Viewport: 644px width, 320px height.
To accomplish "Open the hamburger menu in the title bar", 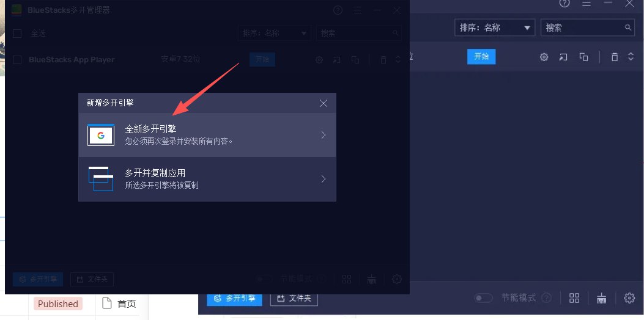I will click(586, 4).
